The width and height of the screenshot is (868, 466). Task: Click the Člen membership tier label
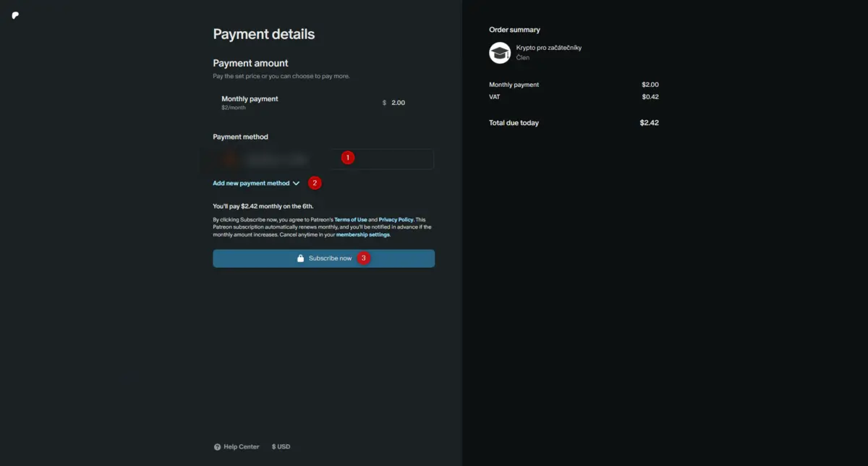522,57
